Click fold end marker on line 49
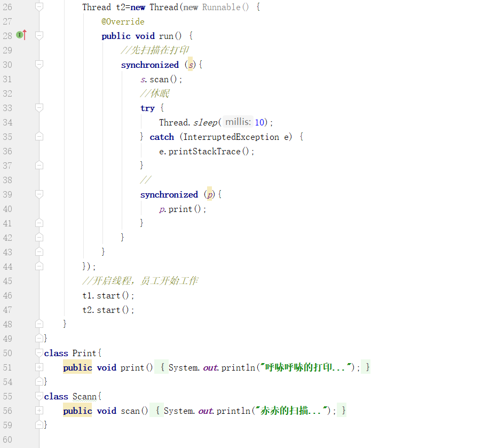 coord(39,338)
